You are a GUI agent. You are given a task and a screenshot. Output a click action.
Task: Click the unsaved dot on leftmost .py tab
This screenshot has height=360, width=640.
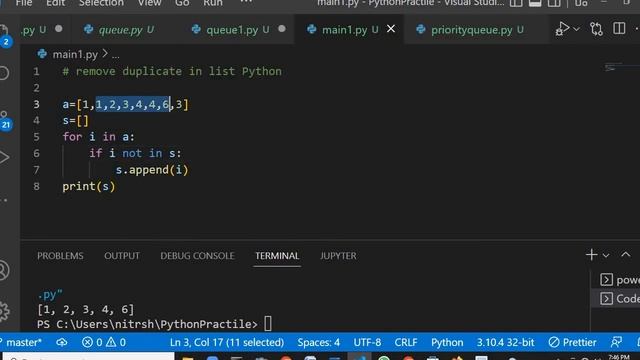click(x=59, y=29)
